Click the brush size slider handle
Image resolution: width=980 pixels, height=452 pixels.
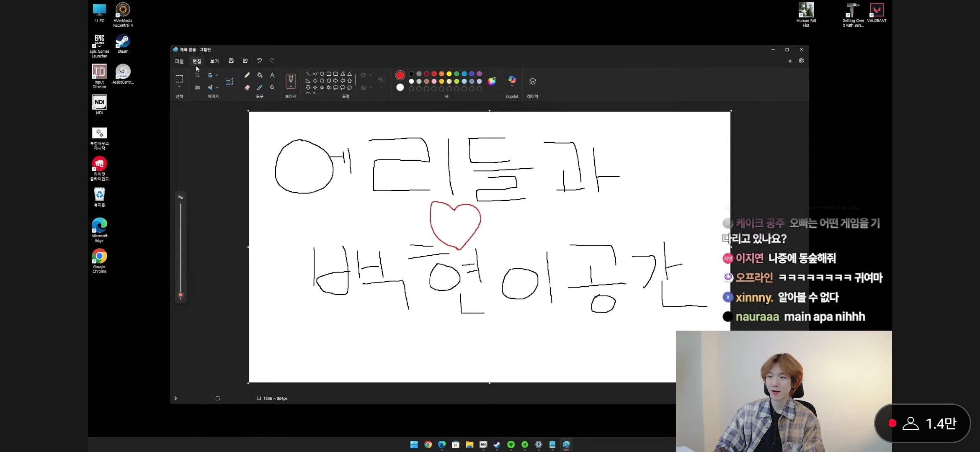coord(181,295)
